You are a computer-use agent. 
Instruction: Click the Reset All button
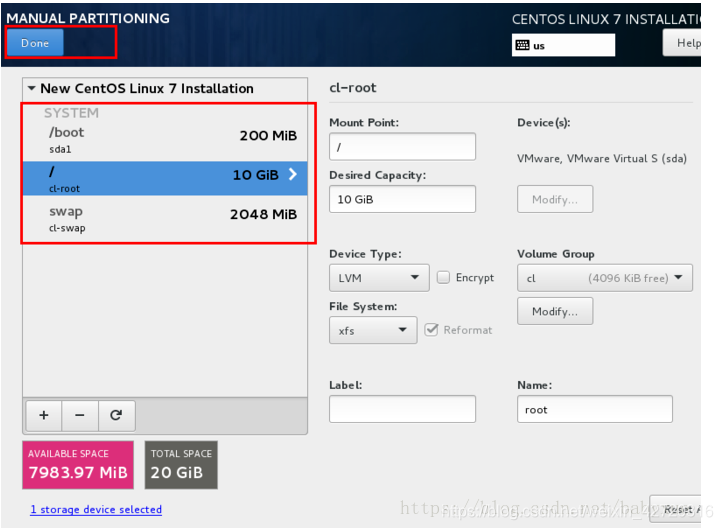(x=676, y=509)
